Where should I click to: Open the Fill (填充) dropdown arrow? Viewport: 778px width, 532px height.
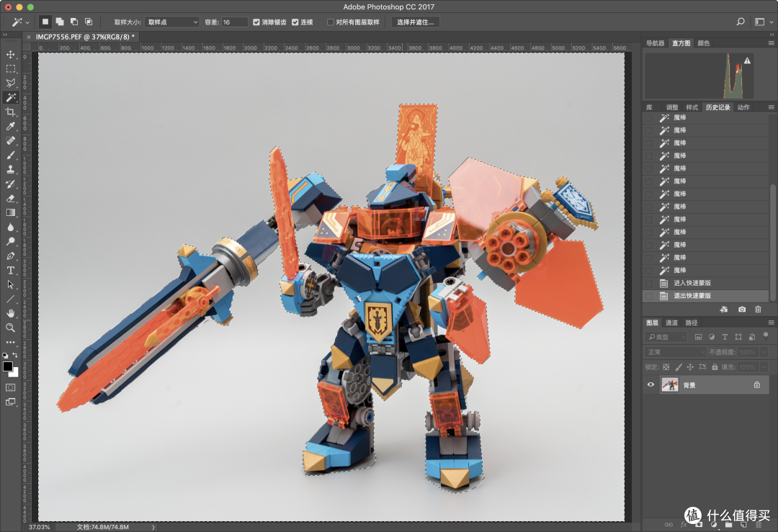click(x=764, y=367)
